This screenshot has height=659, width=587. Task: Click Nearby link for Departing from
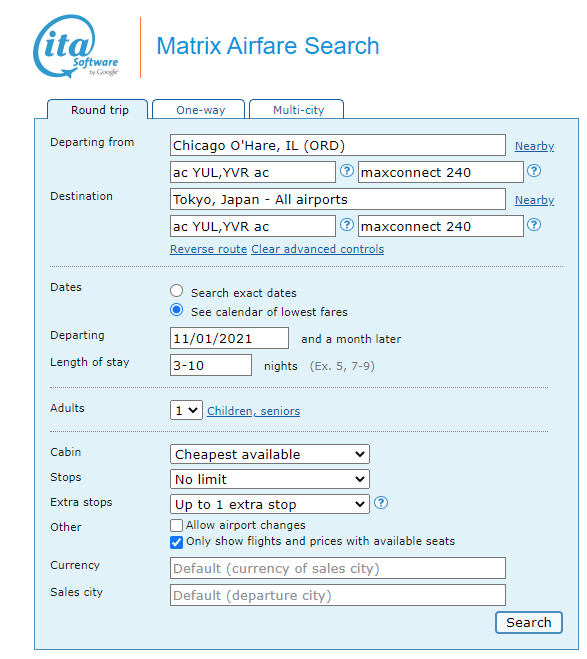click(x=534, y=146)
